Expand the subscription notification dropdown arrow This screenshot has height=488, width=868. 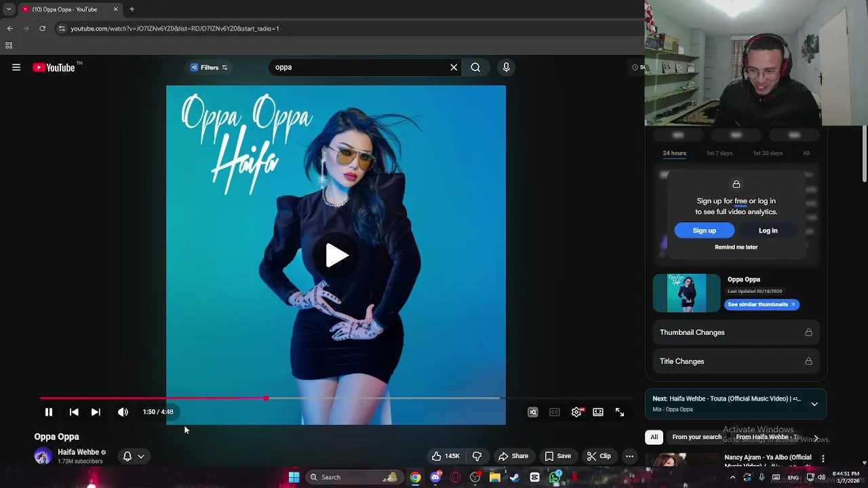tap(141, 456)
